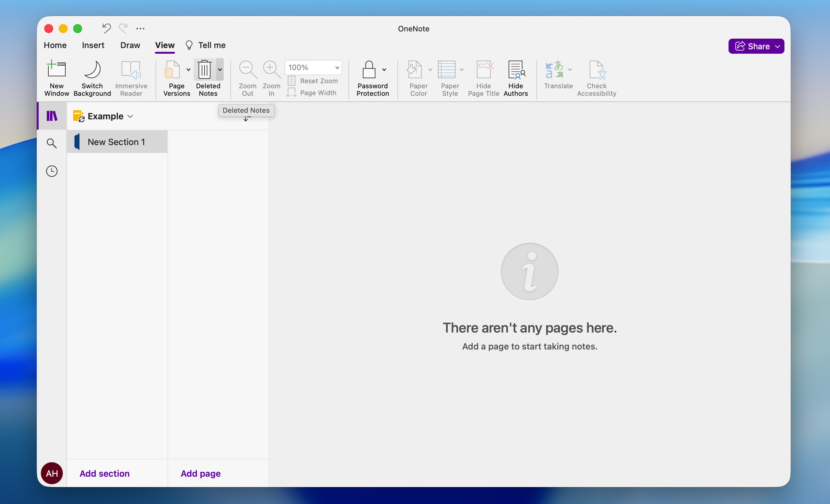Click Switch Background moon icon

tap(92, 69)
